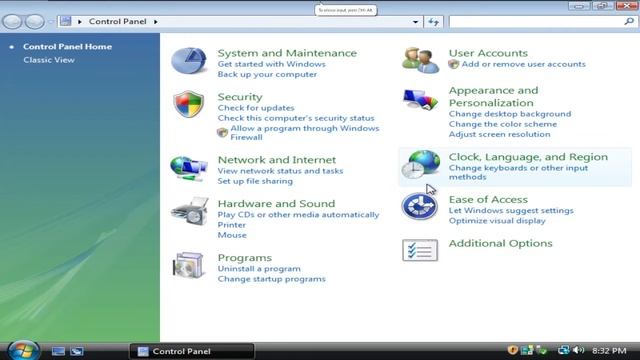Click Allow a program through Windows Firewall
The image size is (640, 360).
[x=304, y=133]
